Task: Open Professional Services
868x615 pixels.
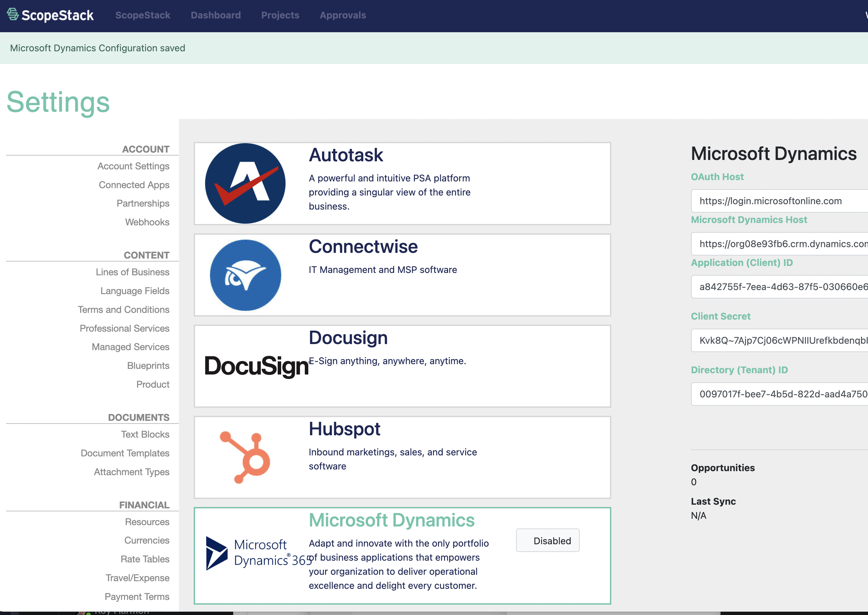Action: (124, 328)
